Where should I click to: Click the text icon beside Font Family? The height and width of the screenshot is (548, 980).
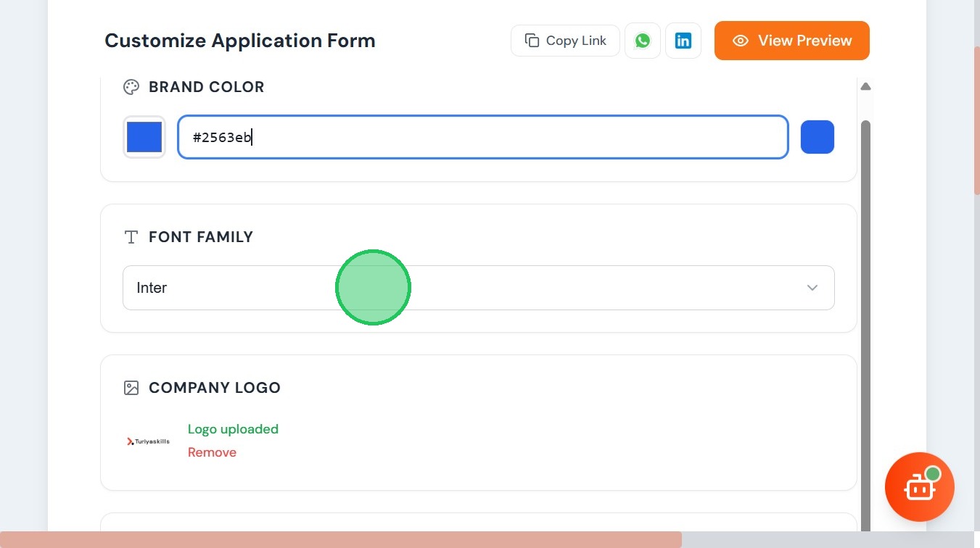click(x=131, y=237)
